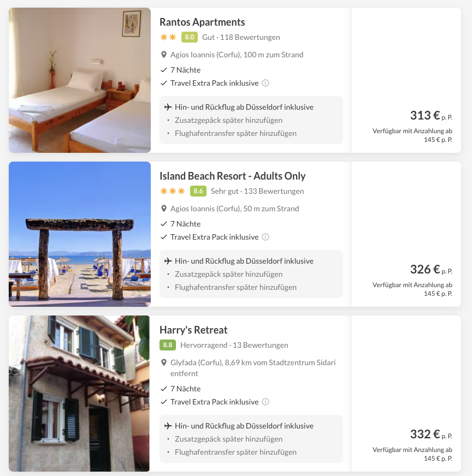This screenshot has height=476, width=472.
Task: Open Rantos Apartments hotel title
Action: tap(202, 22)
